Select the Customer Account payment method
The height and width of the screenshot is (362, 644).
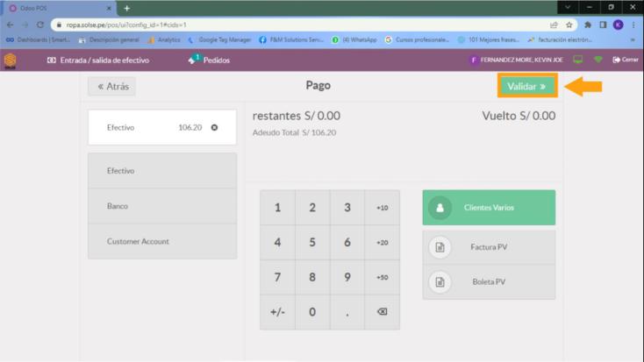[x=162, y=241]
